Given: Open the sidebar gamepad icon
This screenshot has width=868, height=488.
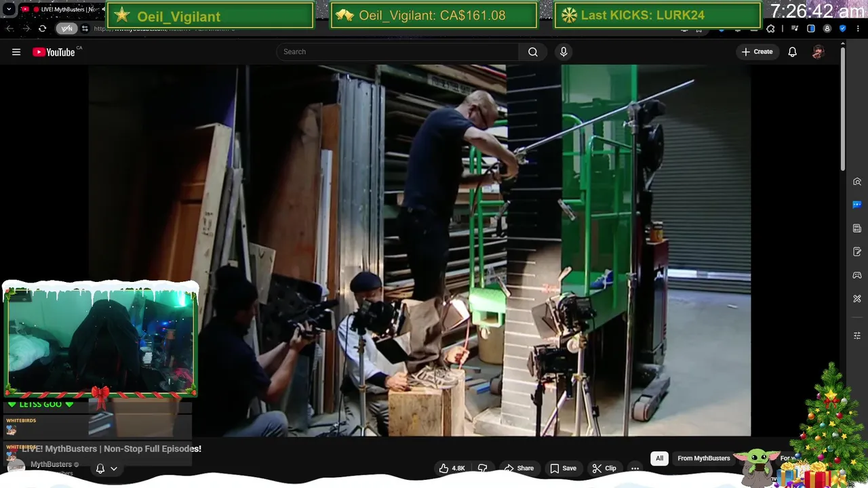Looking at the screenshot, I should [x=857, y=275].
